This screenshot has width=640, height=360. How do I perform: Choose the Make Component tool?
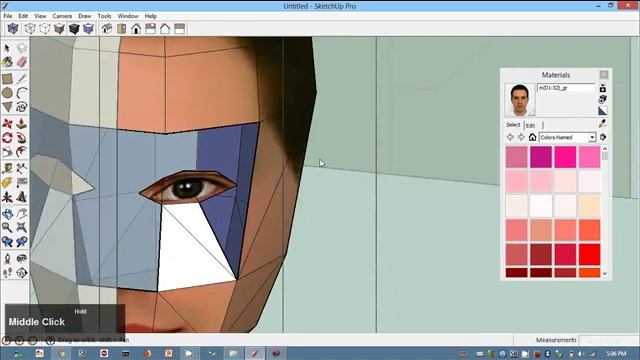tap(22, 48)
